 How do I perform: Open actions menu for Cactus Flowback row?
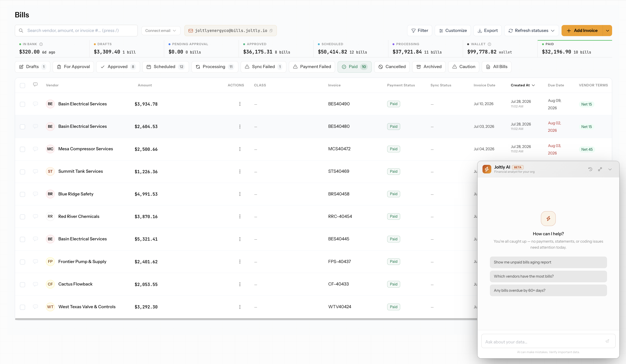240,284
